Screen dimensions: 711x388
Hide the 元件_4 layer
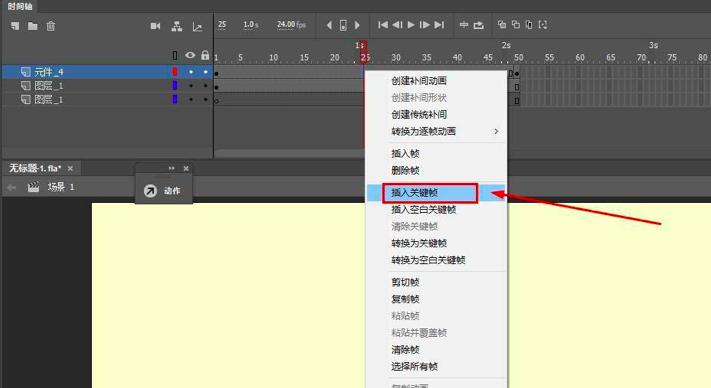click(191, 72)
